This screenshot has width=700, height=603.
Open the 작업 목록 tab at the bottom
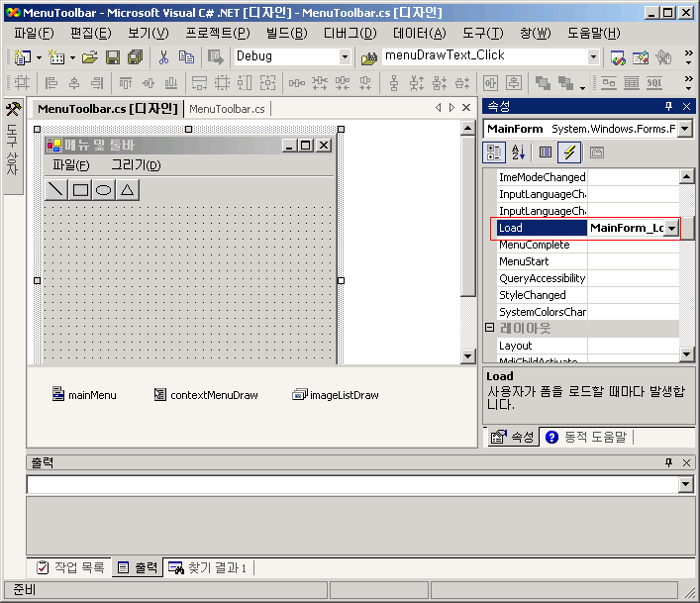click(x=70, y=567)
